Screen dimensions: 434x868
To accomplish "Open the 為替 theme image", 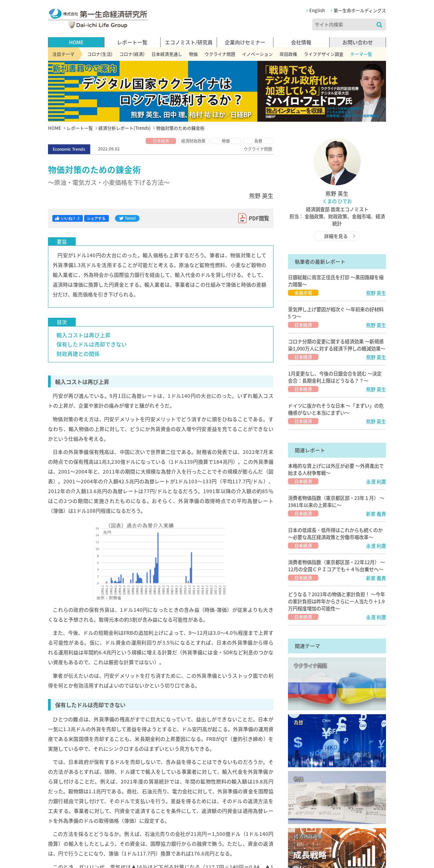I will (x=337, y=741).
